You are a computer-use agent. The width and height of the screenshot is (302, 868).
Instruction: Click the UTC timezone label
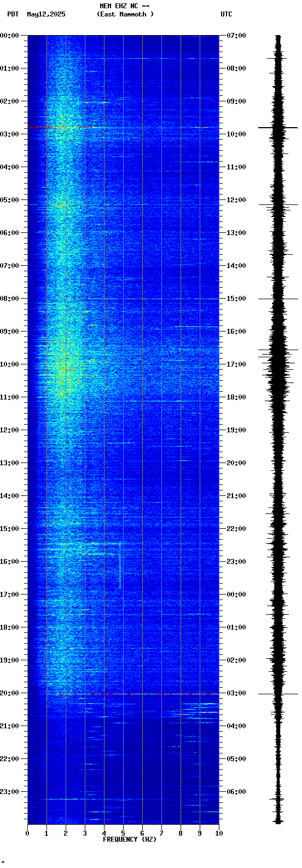pos(226,14)
